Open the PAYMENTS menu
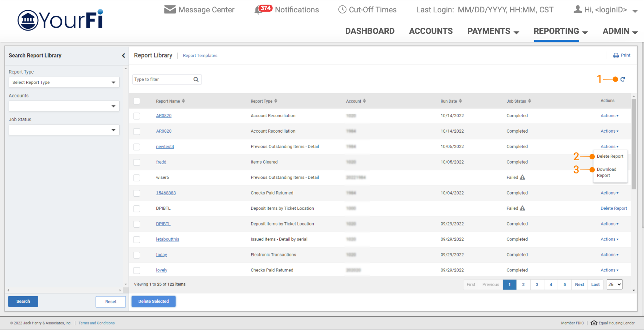644x330 pixels. tap(493, 31)
